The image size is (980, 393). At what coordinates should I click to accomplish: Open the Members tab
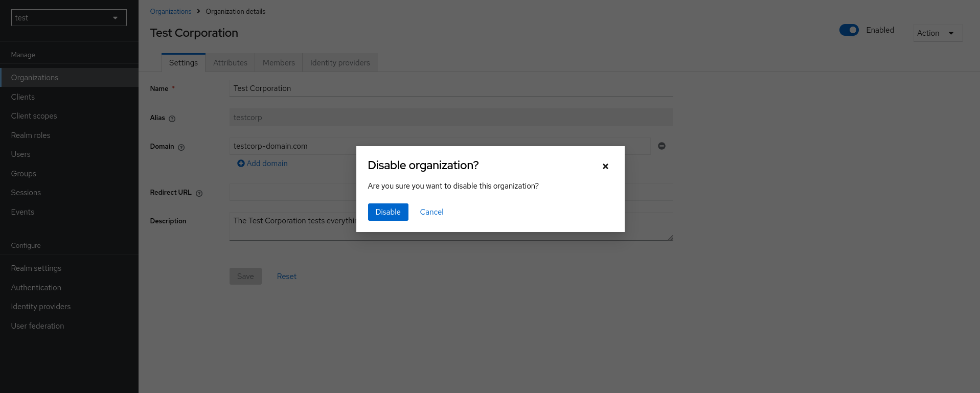point(279,63)
